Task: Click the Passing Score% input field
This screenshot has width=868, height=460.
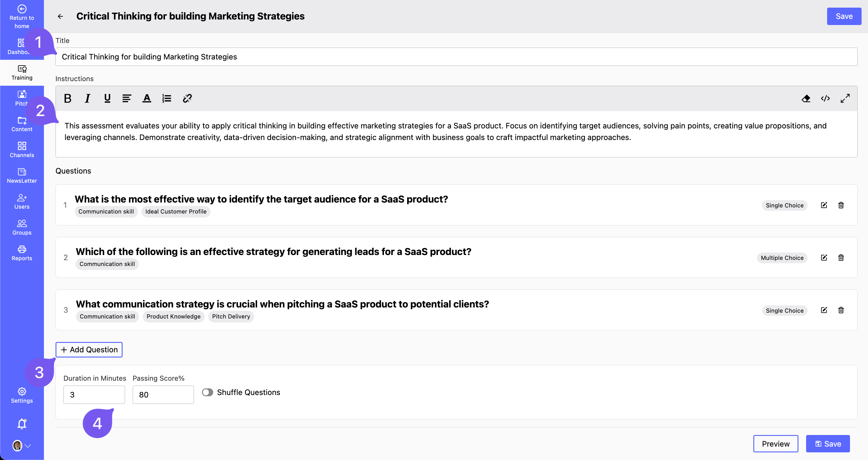Action: [x=163, y=395]
